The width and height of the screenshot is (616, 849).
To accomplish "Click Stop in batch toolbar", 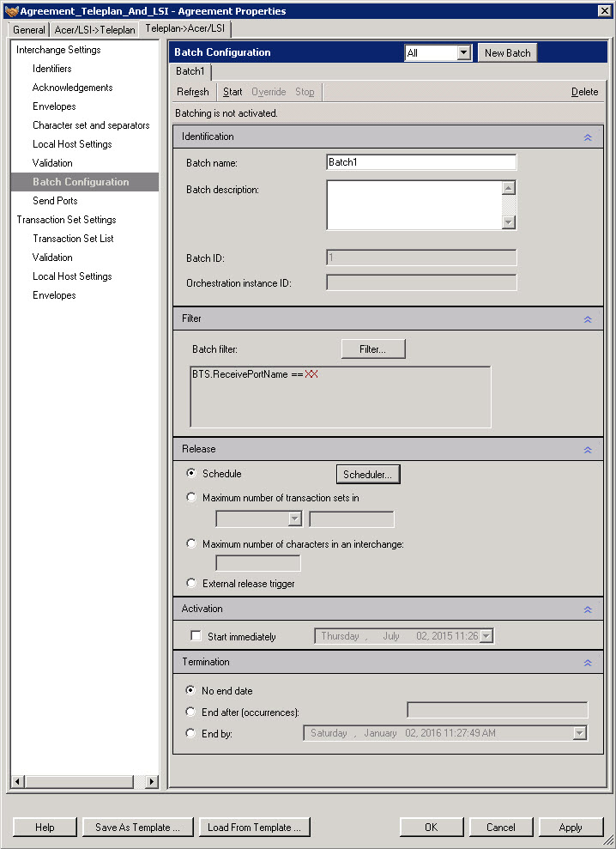I will [305, 92].
